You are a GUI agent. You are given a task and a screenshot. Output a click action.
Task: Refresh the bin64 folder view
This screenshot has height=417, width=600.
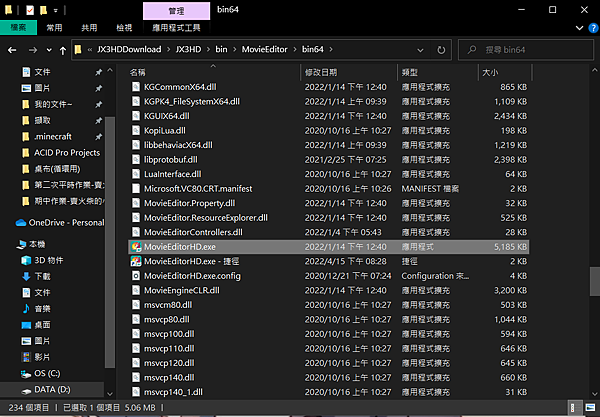[x=441, y=50]
